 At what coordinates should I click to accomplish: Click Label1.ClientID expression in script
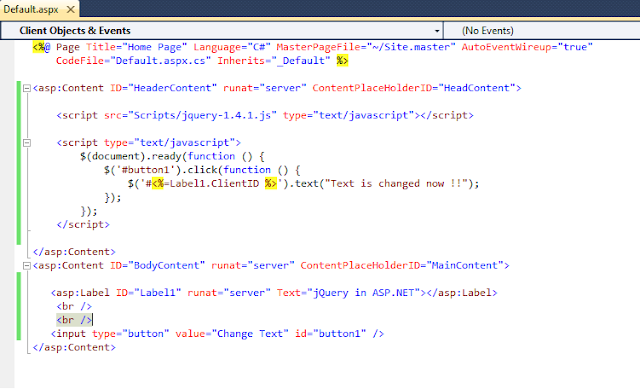(x=214, y=184)
